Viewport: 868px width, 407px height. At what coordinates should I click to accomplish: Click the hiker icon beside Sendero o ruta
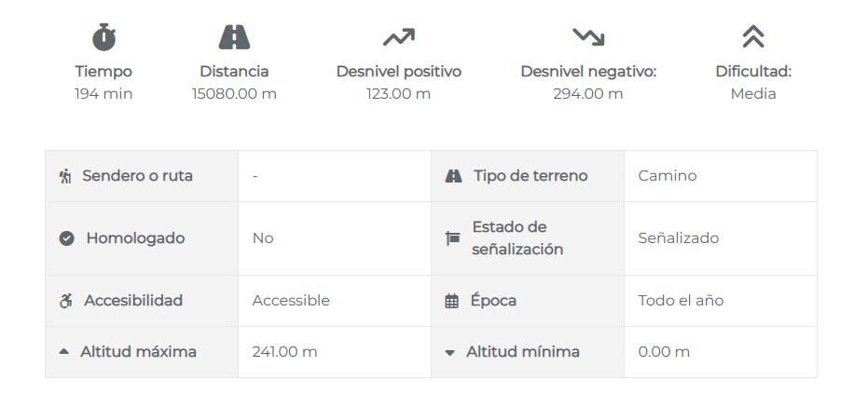click(66, 176)
